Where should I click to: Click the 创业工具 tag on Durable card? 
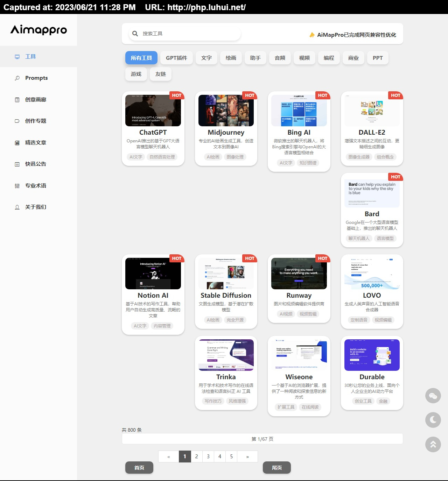pyautogui.click(x=363, y=401)
